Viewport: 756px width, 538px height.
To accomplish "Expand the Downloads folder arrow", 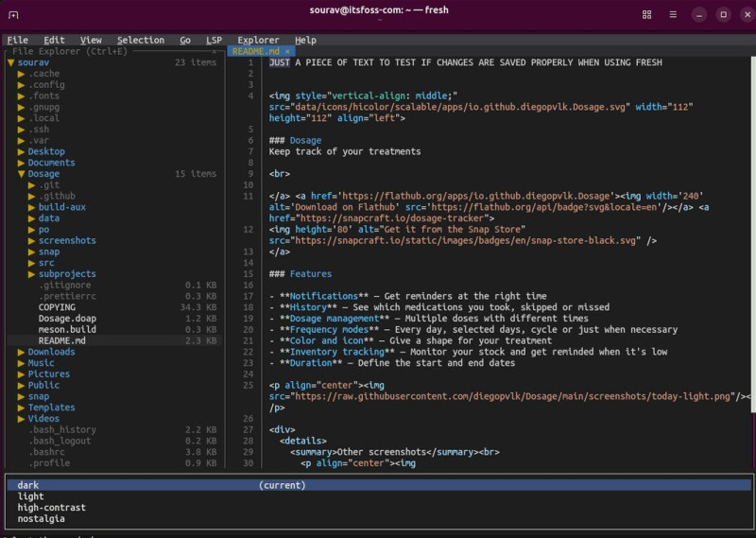I will click(x=21, y=352).
